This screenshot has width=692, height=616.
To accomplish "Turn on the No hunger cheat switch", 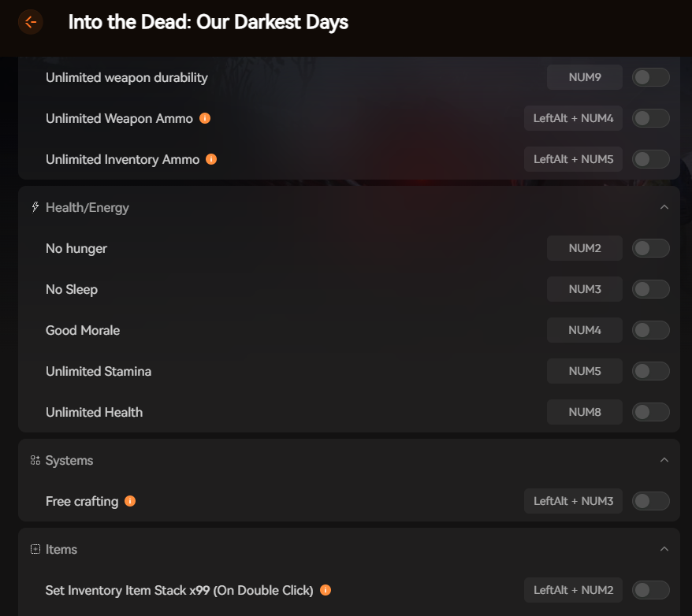I will 650,248.
